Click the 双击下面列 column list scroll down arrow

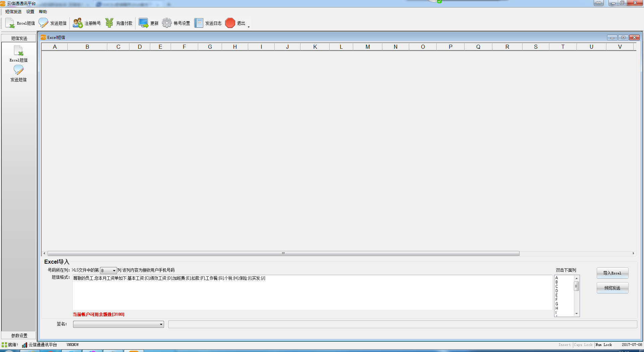[577, 314]
